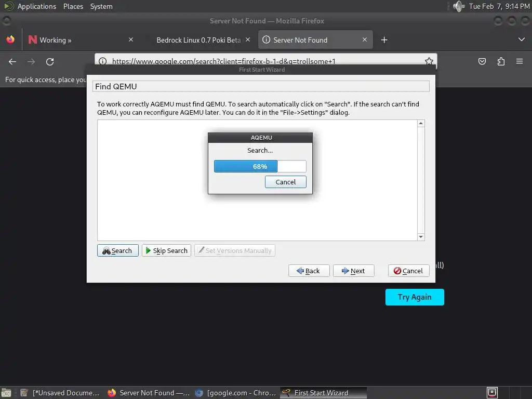Open the Firefox hamburger menu
The width and height of the screenshot is (532, 399).
point(520,61)
